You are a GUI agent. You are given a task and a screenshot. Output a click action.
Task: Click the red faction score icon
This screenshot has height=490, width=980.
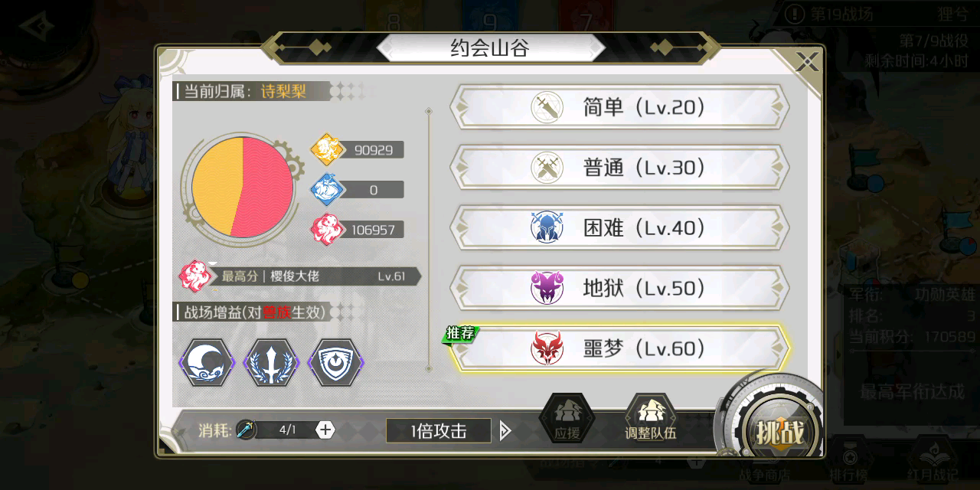click(x=325, y=229)
